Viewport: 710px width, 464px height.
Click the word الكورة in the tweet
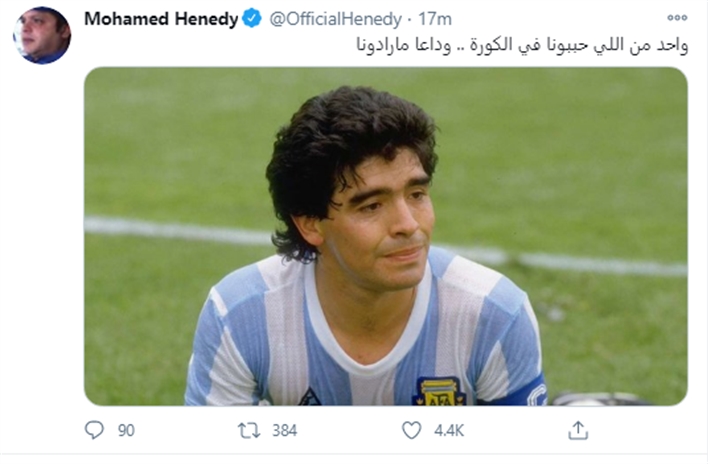click(x=492, y=46)
